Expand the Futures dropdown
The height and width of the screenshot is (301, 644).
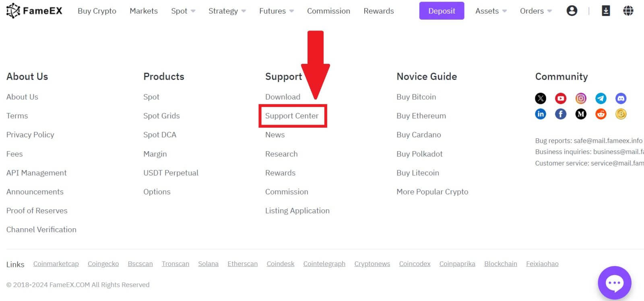coord(273,11)
